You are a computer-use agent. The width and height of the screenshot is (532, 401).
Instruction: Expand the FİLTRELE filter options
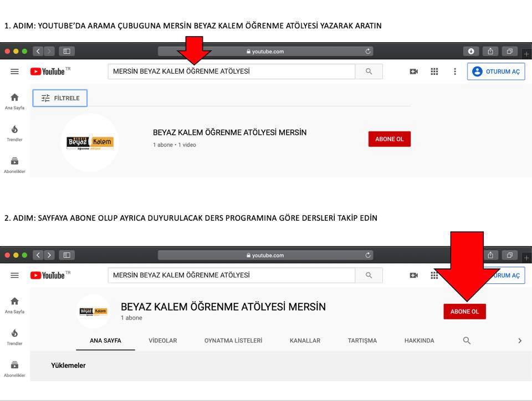click(60, 98)
